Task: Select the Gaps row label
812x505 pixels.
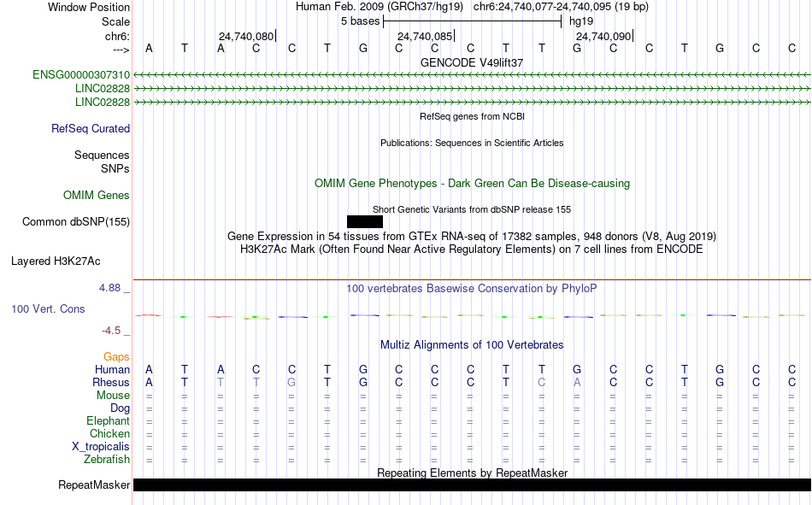Action: pyautogui.click(x=116, y=356)
